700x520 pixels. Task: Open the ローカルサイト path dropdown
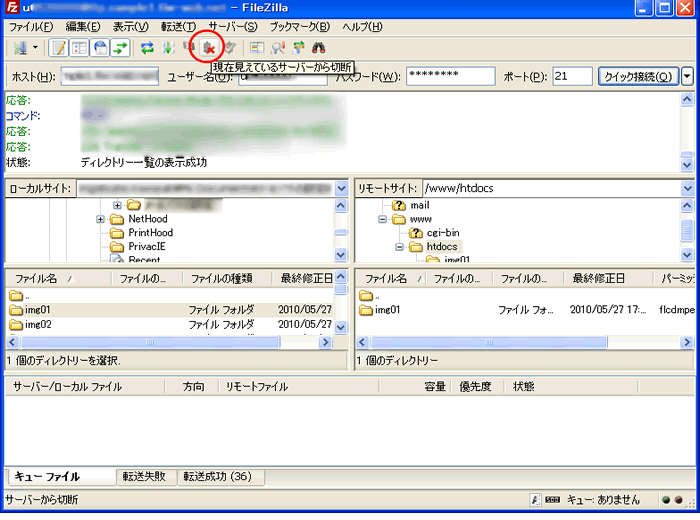[x=342, y=188]
